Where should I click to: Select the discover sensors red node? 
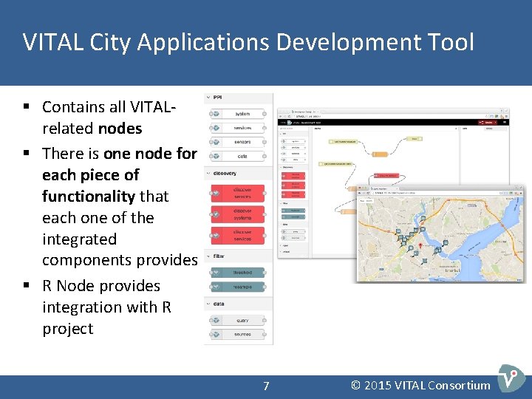pos(238,194)
